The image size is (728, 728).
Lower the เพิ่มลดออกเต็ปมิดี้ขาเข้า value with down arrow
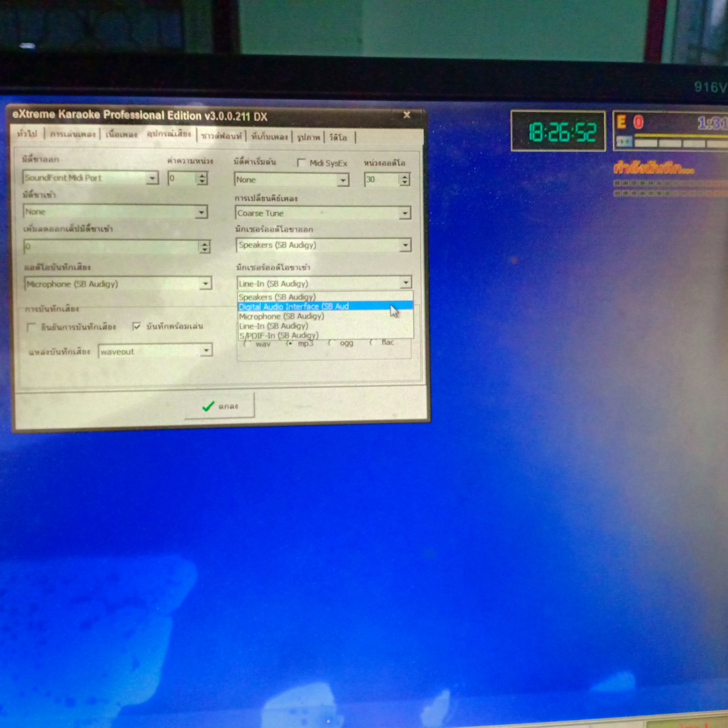point(205,250)
